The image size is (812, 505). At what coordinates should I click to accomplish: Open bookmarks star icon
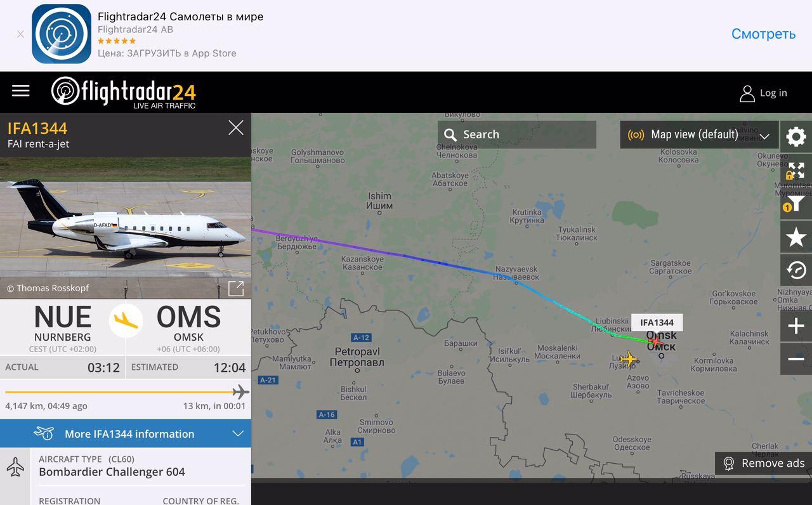tap(796, 237)
